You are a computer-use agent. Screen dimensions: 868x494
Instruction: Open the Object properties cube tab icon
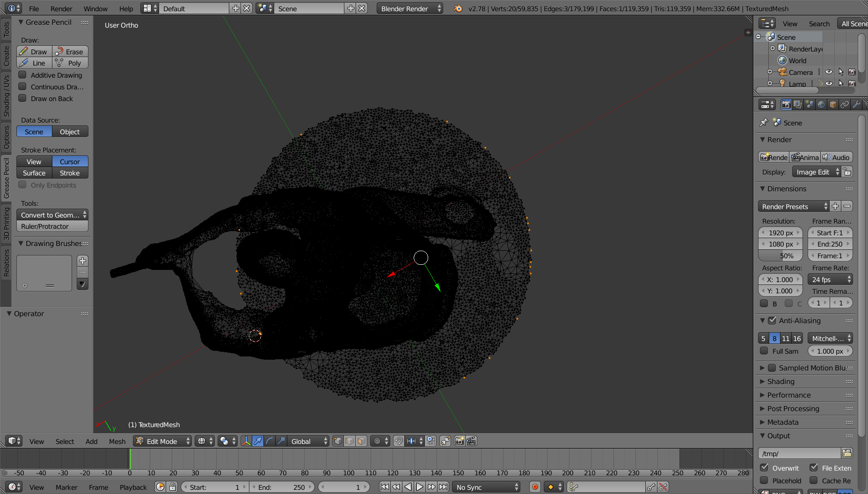pos(833,104)
